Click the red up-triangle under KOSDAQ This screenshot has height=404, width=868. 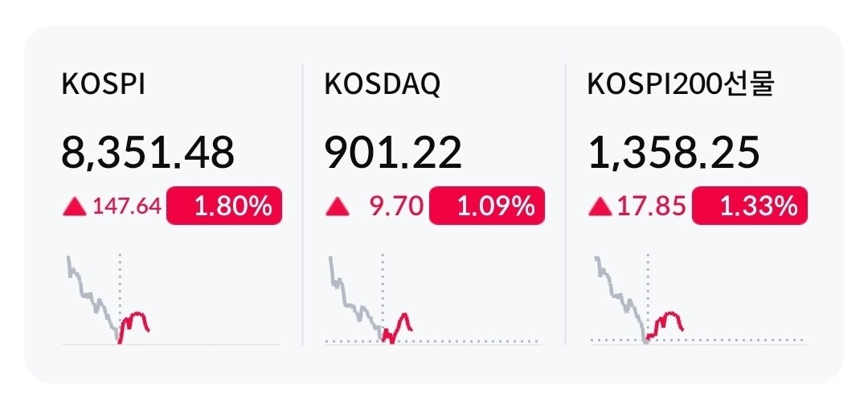pyautogui.click(x=337, y=207)
